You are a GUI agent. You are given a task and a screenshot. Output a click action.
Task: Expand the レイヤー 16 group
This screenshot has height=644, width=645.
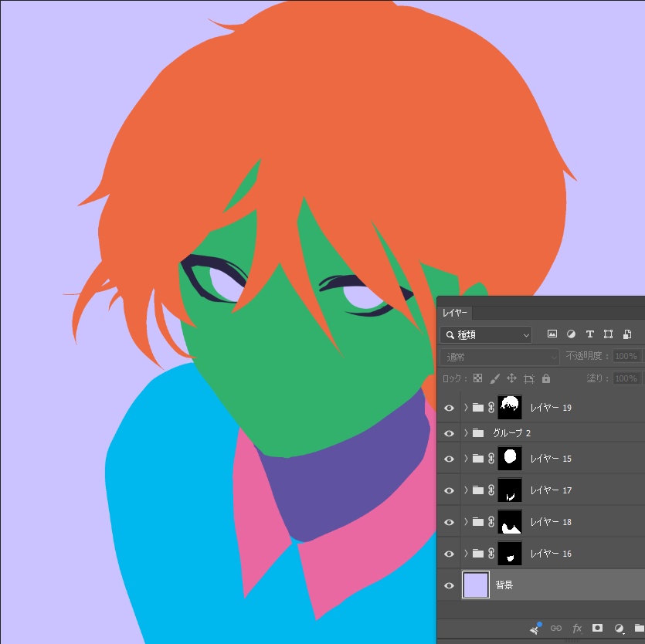tap(466, 554)
